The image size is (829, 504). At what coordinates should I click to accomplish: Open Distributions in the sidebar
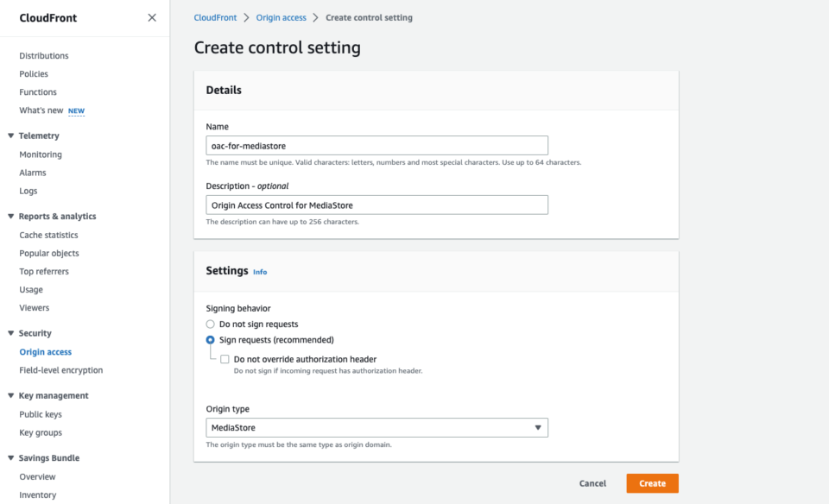point(43,55)
